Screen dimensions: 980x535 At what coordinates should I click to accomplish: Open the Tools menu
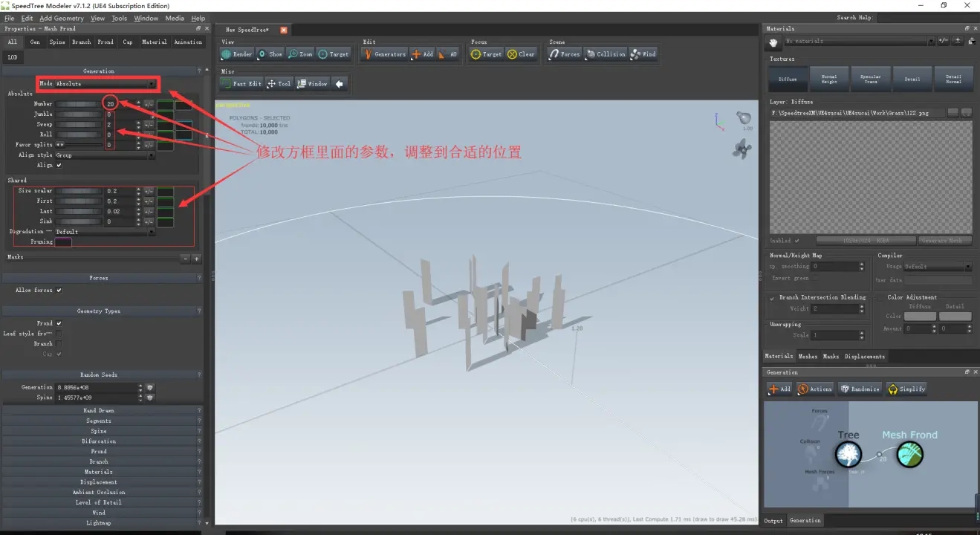pos(119,18)
